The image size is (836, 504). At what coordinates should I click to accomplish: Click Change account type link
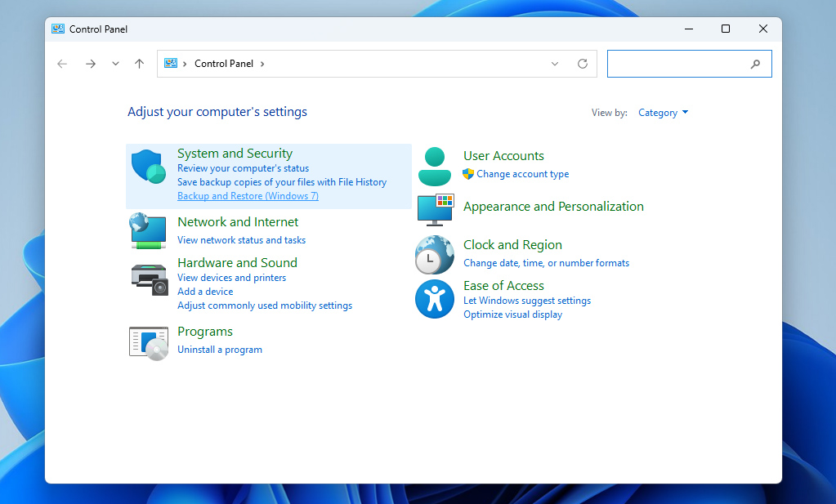coord(522,174)
